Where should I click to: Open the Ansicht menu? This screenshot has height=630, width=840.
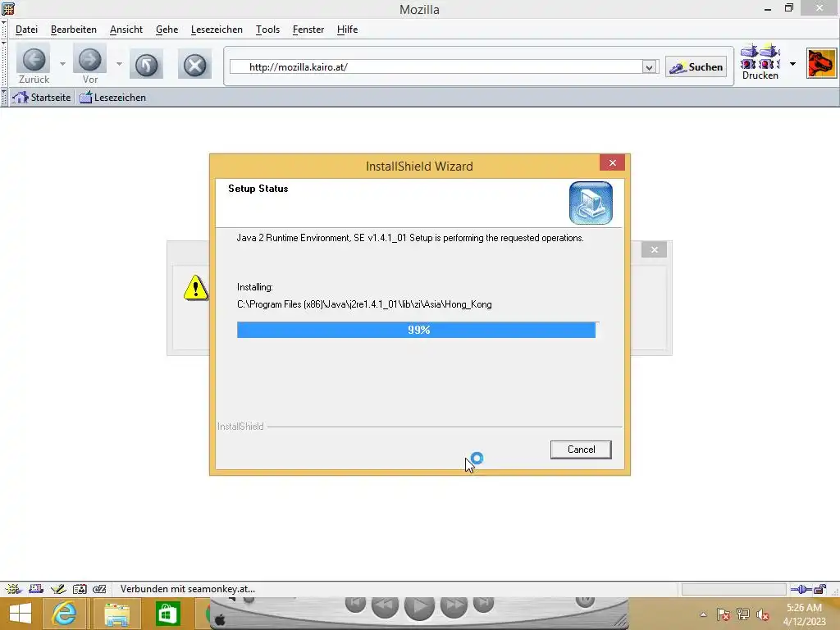[126, 30]
